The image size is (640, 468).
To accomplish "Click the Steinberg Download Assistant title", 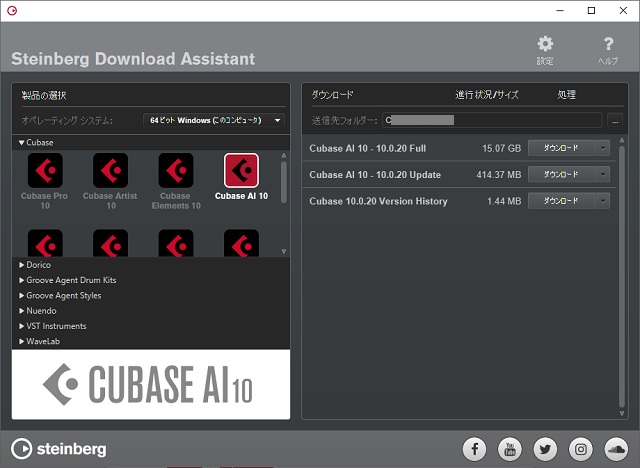I will (133, 59).
